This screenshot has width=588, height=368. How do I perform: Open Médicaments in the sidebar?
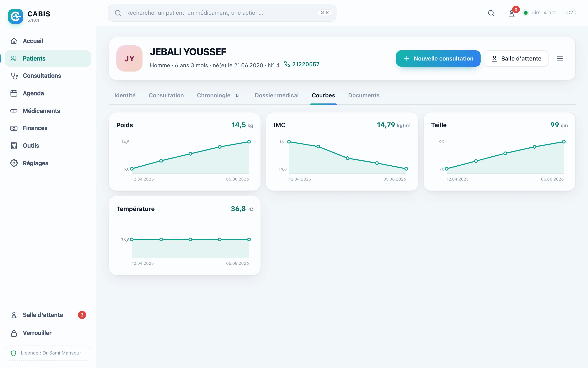[48, 111]
